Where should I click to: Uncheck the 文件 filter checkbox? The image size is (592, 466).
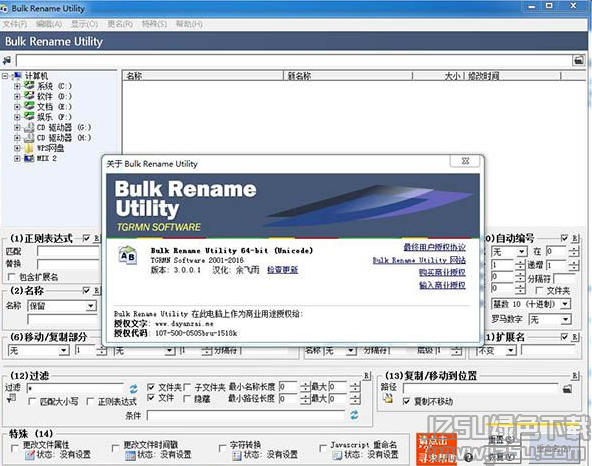point(151,398)
